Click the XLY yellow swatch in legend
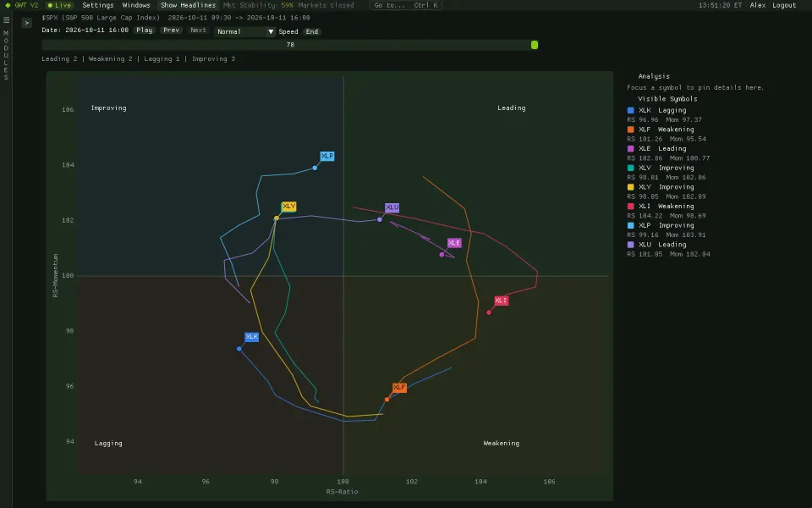Viewport: 812px width, 508px height. click(631, 187)
